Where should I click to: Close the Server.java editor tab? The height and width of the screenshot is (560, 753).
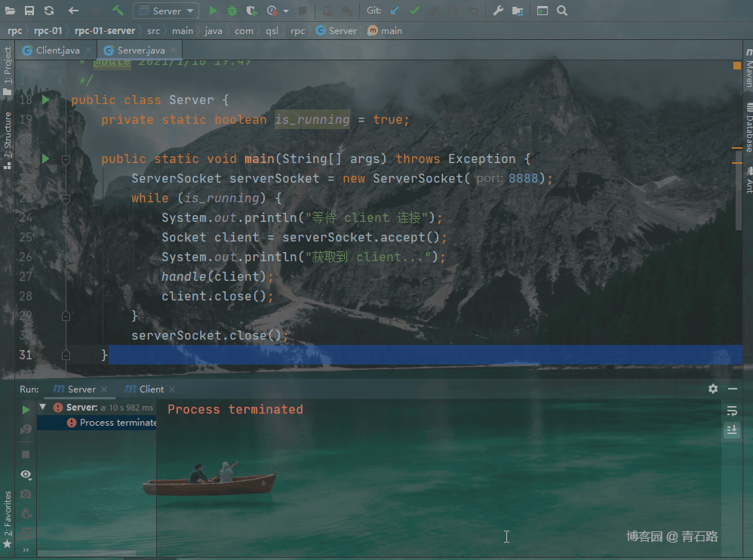[x=174, y=50]
